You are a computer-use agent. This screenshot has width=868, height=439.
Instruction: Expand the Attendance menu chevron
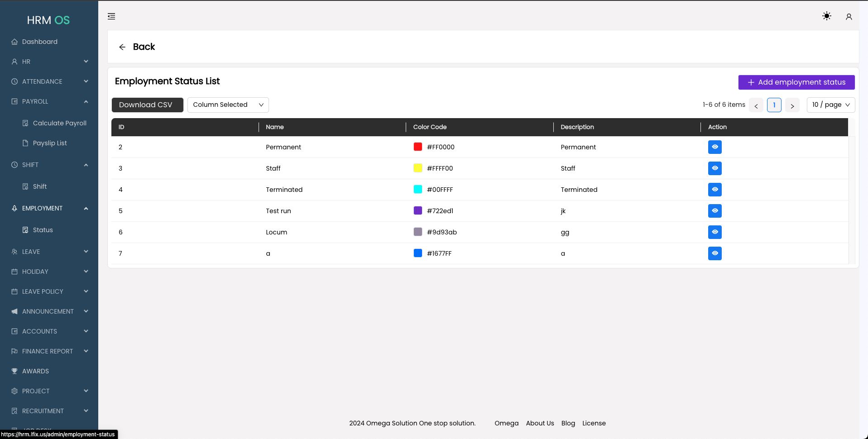pos(86,81)
